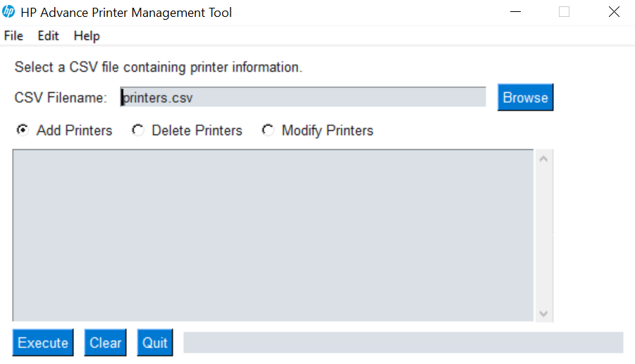Screen dimensions: 635x364
Task: Select the Modify Printers radio button
Action: pos(268,130)
